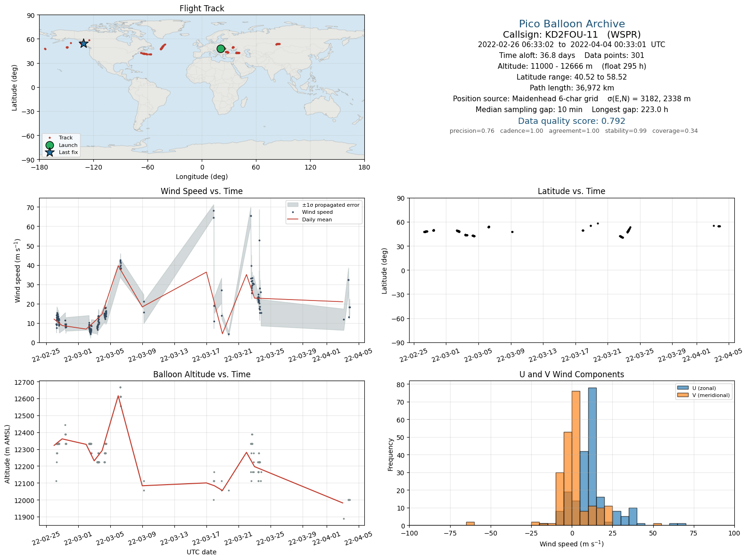Image resolution: width=748 pixels, height=560 pixels.
Task: Click the 'coverage=0.34' value
Action: (675, 131)
